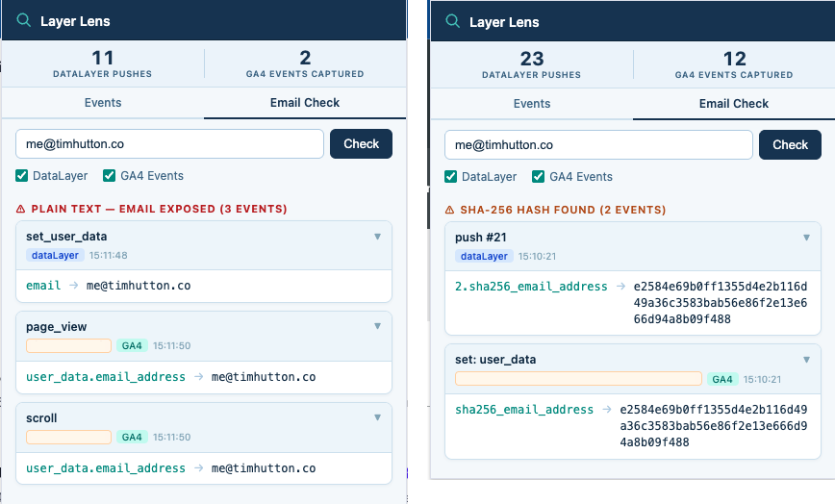Click the GA4 badge on set: user_data event
This screenshot has width=835, height=504.
tap(722, 380)
